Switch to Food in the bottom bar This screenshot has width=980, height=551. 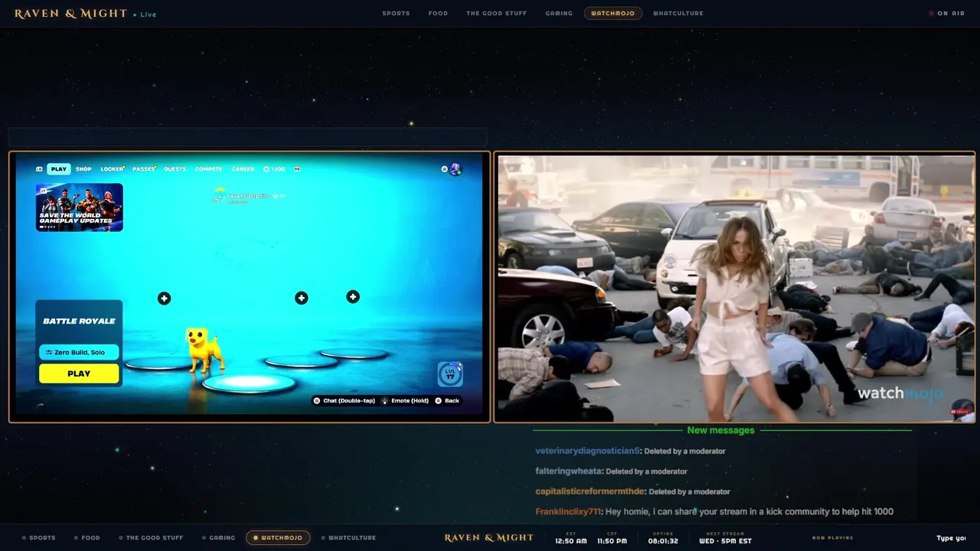click(x=87, y=538)
